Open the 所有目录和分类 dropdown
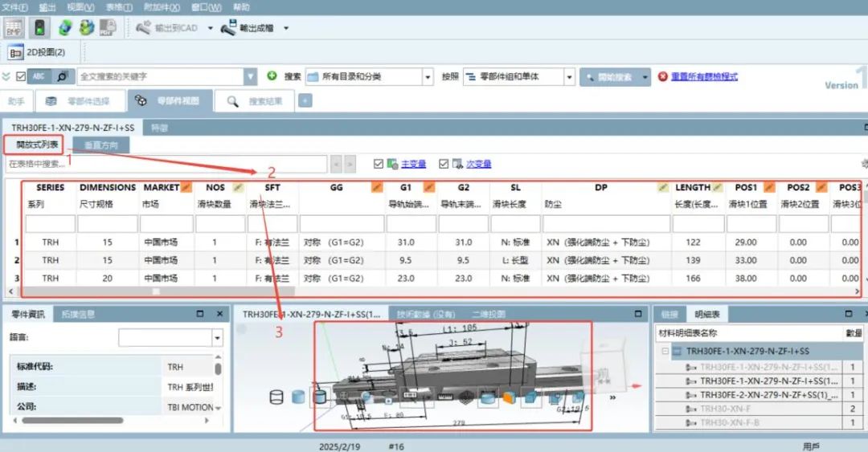Screen dimensions: 868x452 [x=428, y=77]
